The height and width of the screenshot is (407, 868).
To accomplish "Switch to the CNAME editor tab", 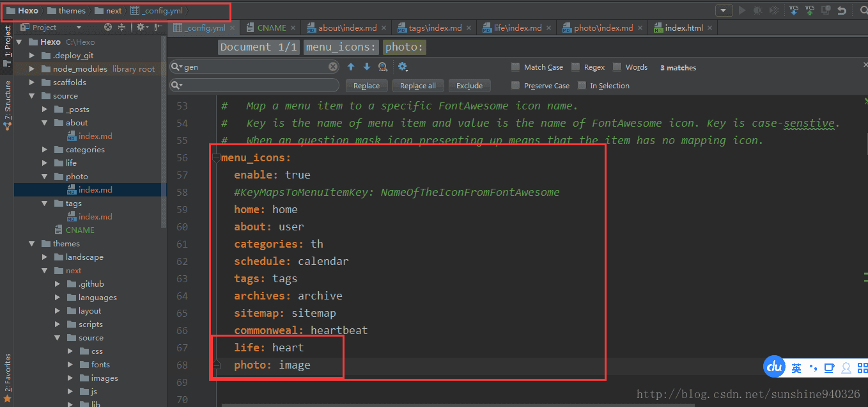I will coord(271,28).
